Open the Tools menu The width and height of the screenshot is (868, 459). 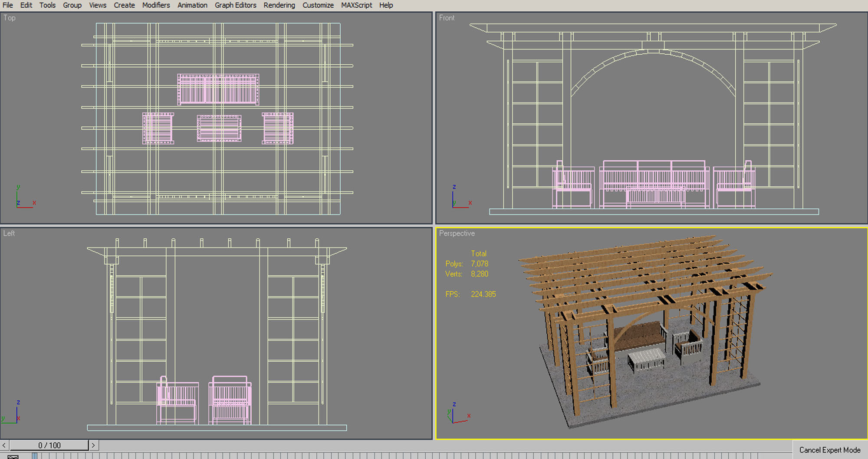[x=47, y=5]
